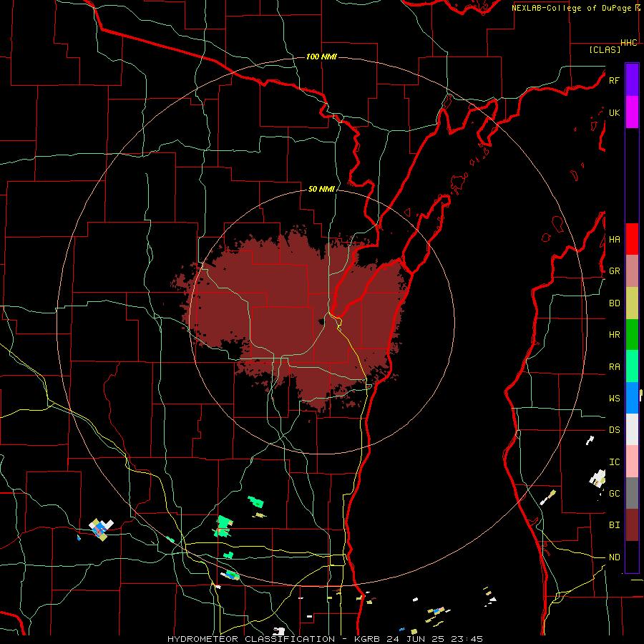The image size is (644, 644).
Task: Click the GR legend label
Action: pyautogui.click(x=614, y=271)
